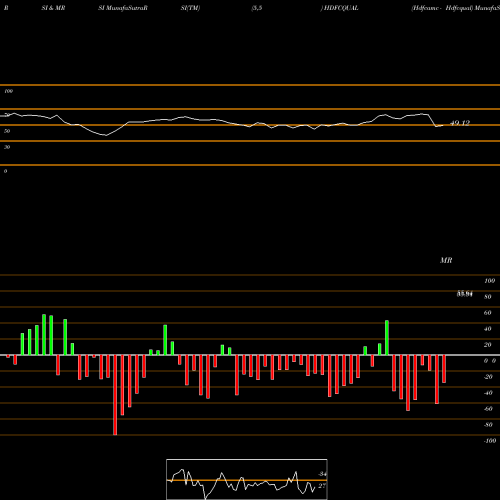Click the white RSI line's dip near 30
The height and width of the screenshot is (500, 500).
click(x=106, y=135)
